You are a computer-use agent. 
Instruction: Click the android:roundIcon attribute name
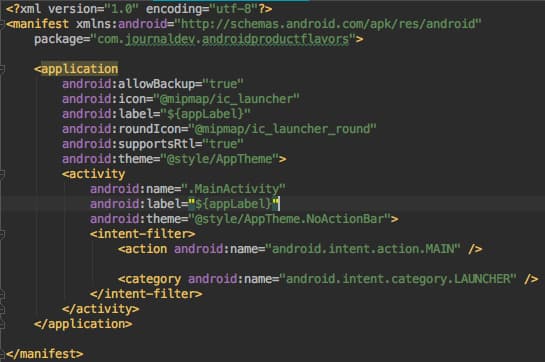pyautogui.click(x=122, y=129)
